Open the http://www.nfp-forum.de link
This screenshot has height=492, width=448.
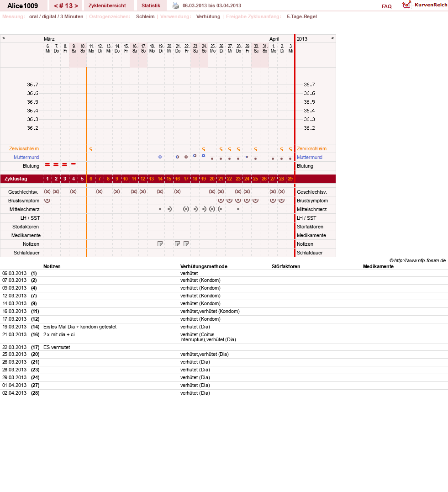pyautogui.click(x=420, y=260)
